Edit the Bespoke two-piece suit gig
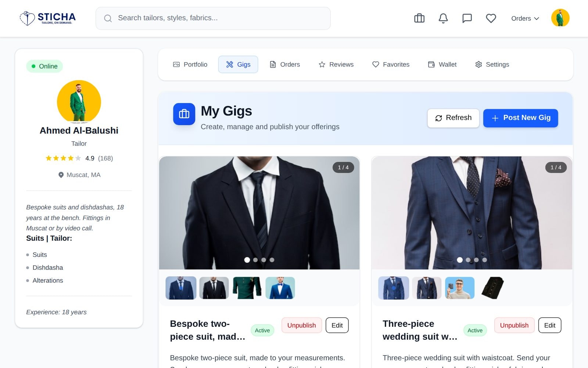 pos(337,325)
